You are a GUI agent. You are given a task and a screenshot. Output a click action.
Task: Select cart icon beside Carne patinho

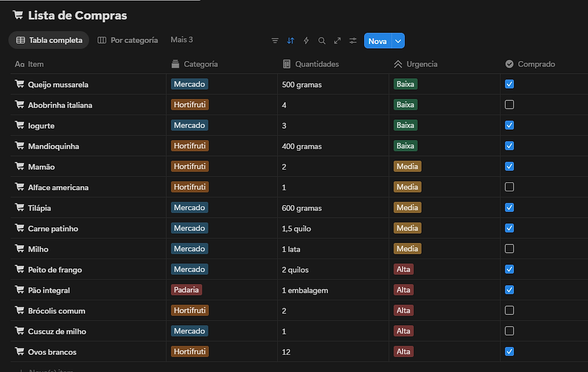(20, 228)
